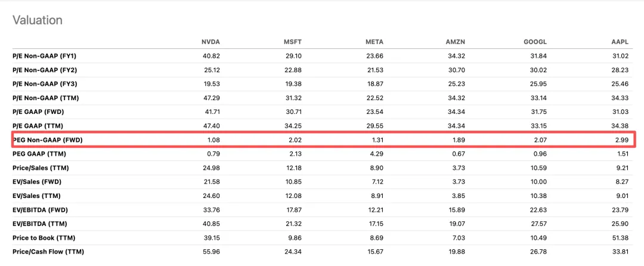Image resolution: width=644 pixels, height=266 pixels.
Task: Select the P/E GAAP (TTM) row label
Action: click(38, 126)
